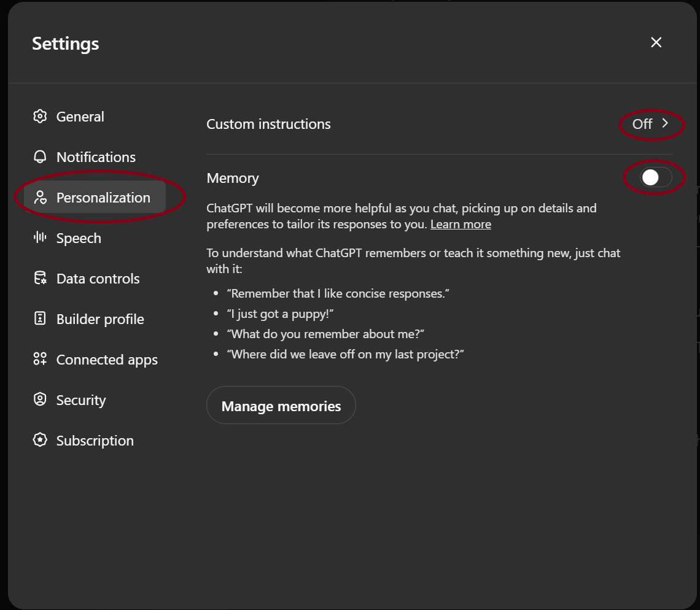Click the Custom instructions Off value
The height and width of the screenshot is (610, 700).
pos(642,123)
